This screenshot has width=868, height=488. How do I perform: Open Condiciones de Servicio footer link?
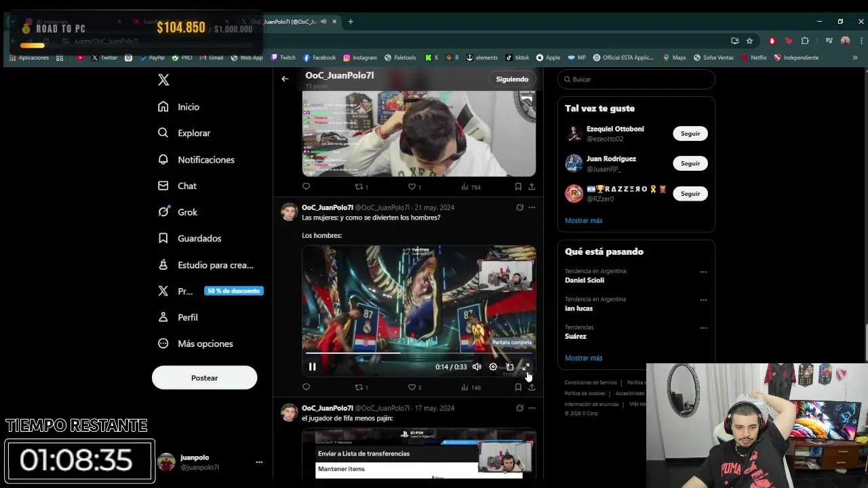pyautogui.click(x=591, y=383)
